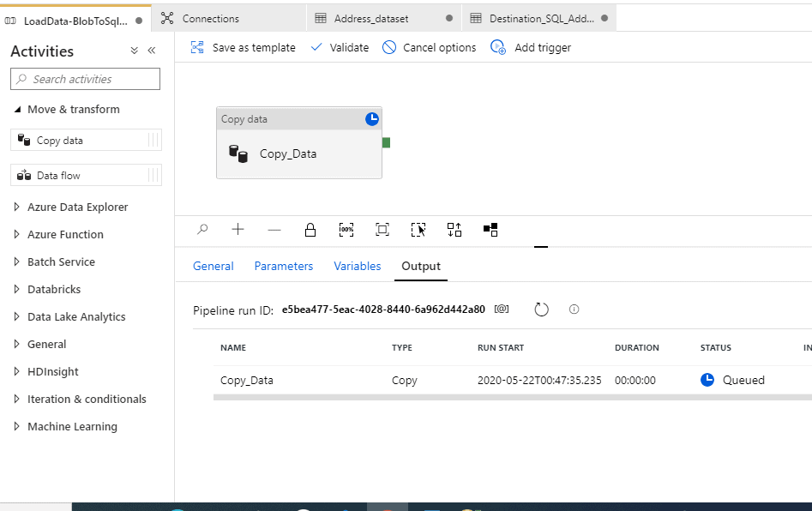The width and height of the screenshot is (812, 511).
Task: Open the Connections tab
Action: [x=228, y=19]
